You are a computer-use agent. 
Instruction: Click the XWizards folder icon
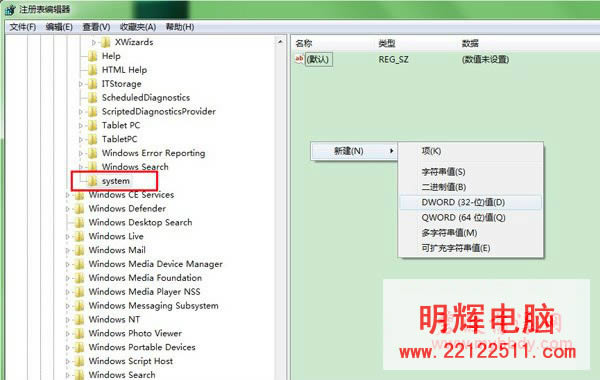click(106, 42)
